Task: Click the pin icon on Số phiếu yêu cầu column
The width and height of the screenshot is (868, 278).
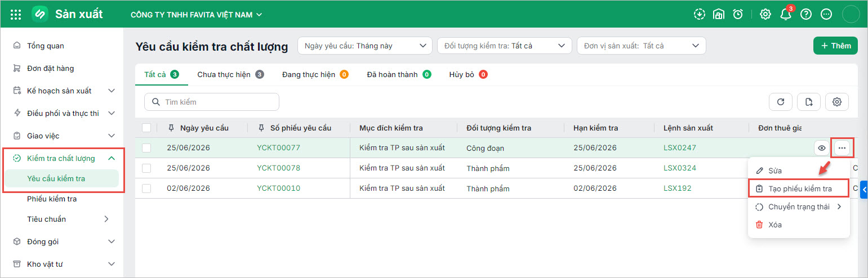Action: (x=261, y=128)
